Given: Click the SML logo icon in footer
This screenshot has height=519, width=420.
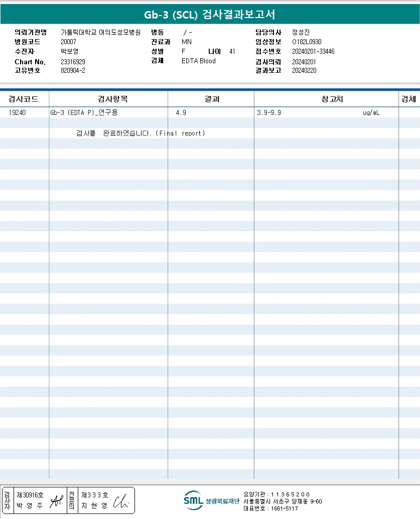Looking at the screenshot, I should (x=193, y=500).
